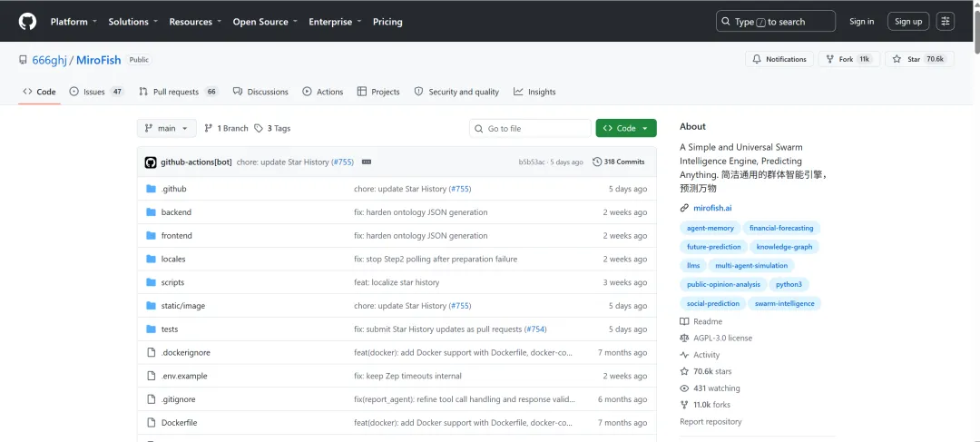980x442 pixels.
Task: Open the green Code dropdown button
Action: [x=626, y=128]
